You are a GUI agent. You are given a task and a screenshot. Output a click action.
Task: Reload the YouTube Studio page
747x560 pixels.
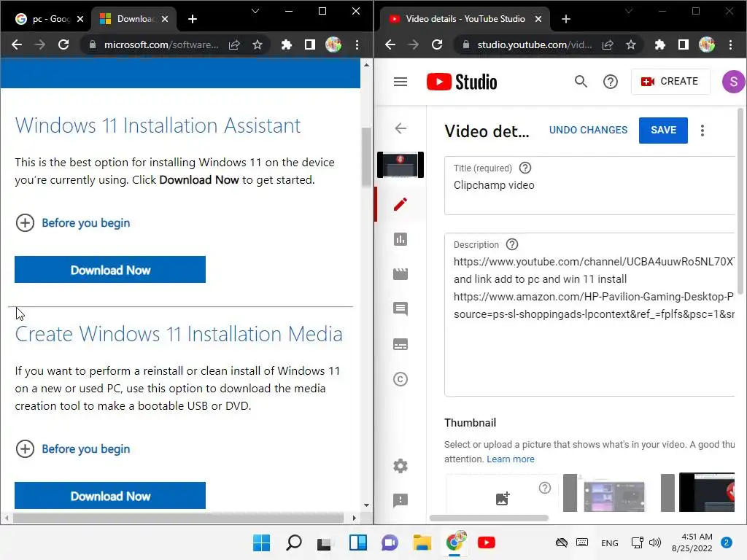click(437, 44)
